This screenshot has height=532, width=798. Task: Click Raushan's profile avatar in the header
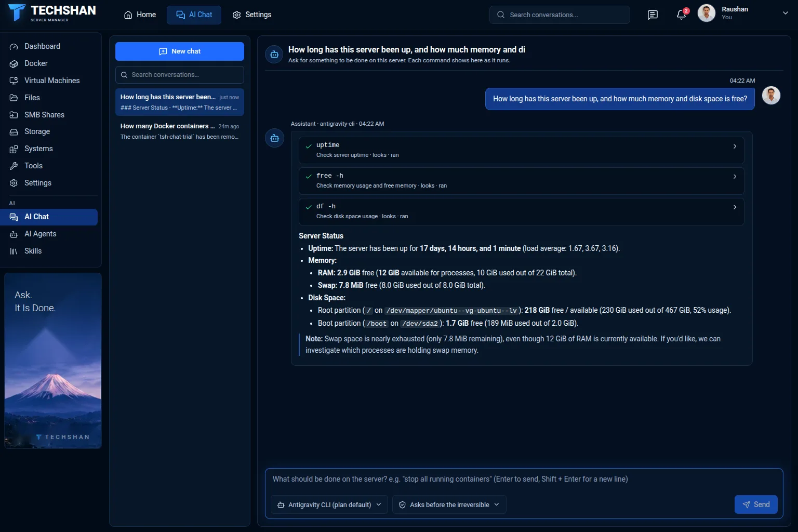coord(707,13)
